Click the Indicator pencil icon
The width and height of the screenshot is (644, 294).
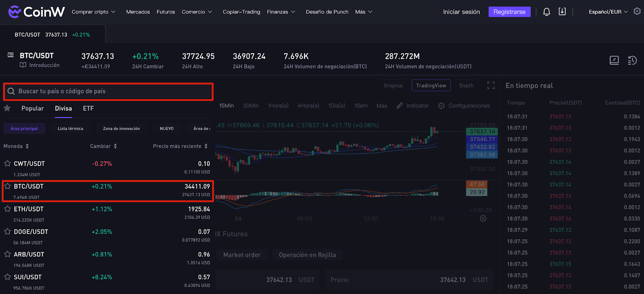point(400,106)
